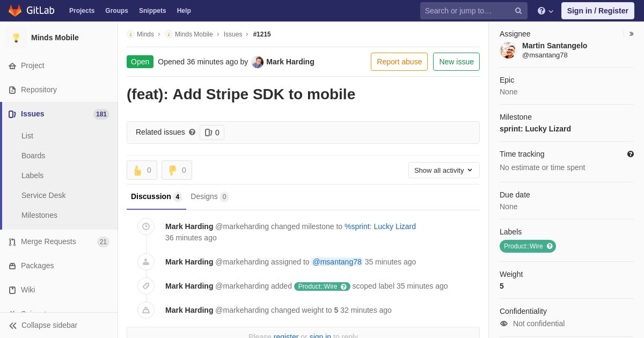Click the search magnifier icon
This screenshot has width=644, height=338.
(518, 11)
